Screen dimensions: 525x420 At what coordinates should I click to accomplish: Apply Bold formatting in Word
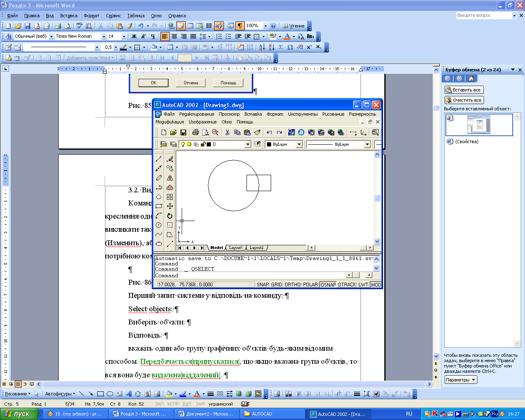tap(134, 37)
